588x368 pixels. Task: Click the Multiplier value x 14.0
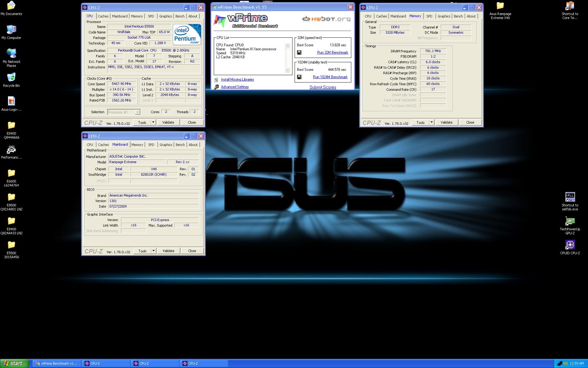click(x=122, y=89)
